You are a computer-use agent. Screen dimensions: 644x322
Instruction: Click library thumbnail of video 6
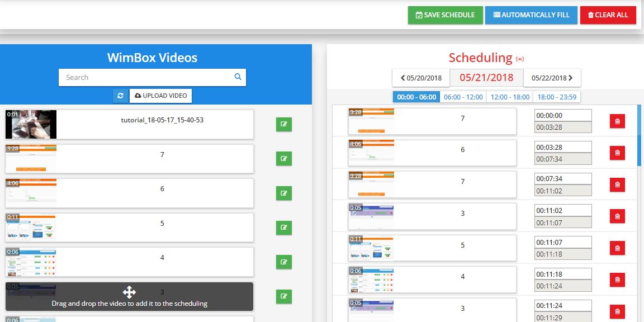pyautogui.click(x=31, y=193)
